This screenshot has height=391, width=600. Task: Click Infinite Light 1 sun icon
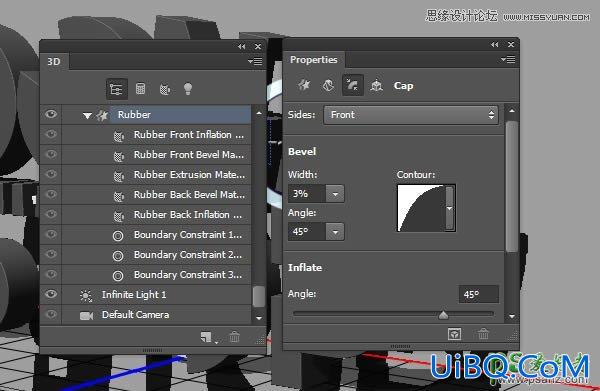(x=86, y=296)
